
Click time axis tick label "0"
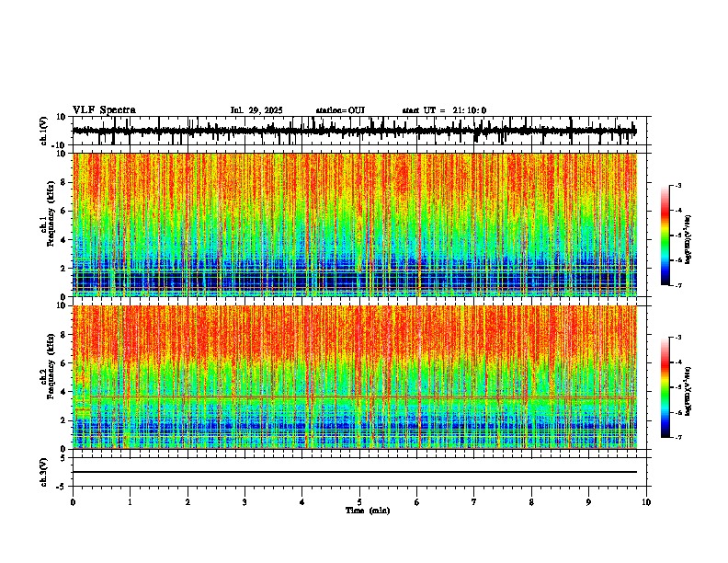(x=73, y=502)
